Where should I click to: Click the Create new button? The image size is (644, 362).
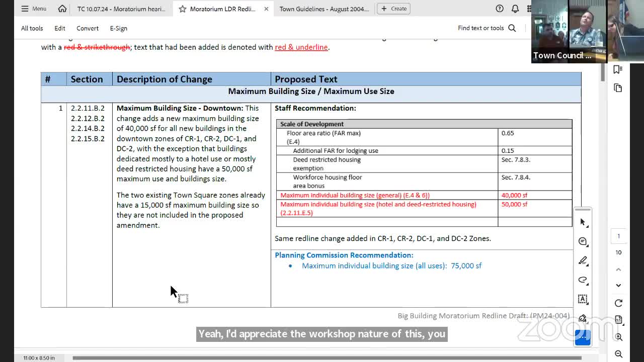coord(394,9)
